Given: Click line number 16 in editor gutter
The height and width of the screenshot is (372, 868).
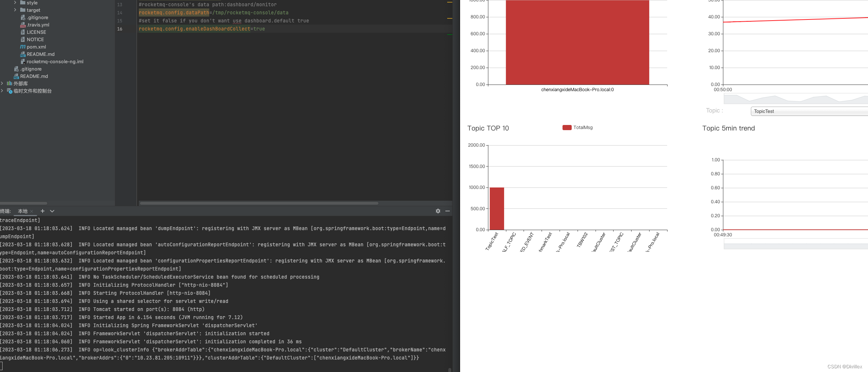Looking at the screenshot, I should click(x=120, y=29).
